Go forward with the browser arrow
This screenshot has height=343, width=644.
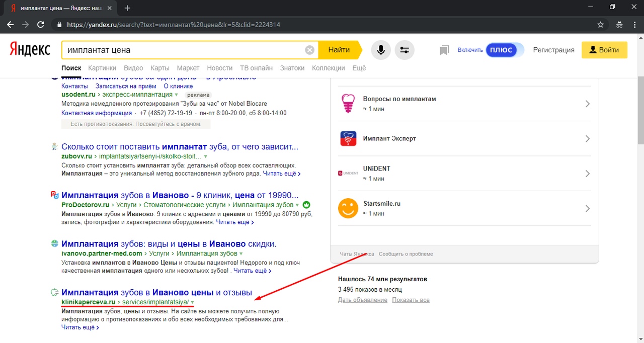point(26,24)
